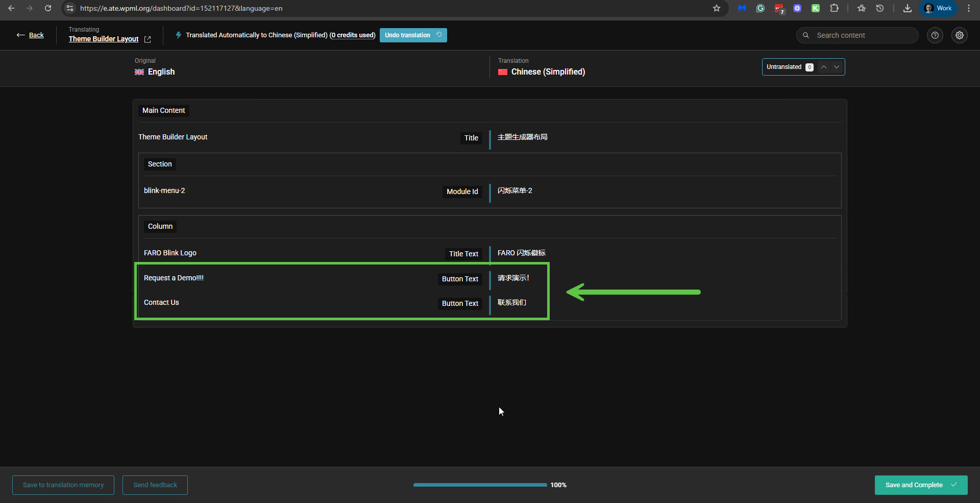Viewport: 980px width, 503px height.
Task: Open the browser extensions puzzle icon
Action: tap(834, 8)
